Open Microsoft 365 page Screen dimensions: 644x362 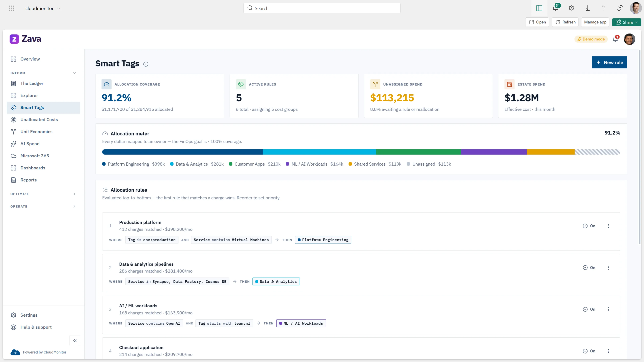pyautogui.click(x=43, y=156)
